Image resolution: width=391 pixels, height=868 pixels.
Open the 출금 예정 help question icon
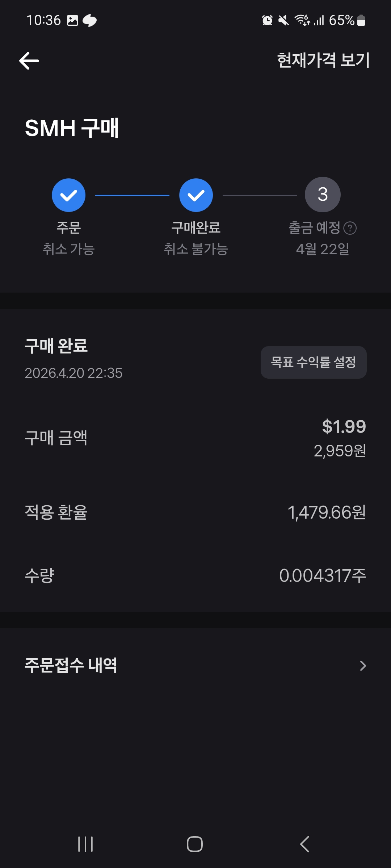350,228
